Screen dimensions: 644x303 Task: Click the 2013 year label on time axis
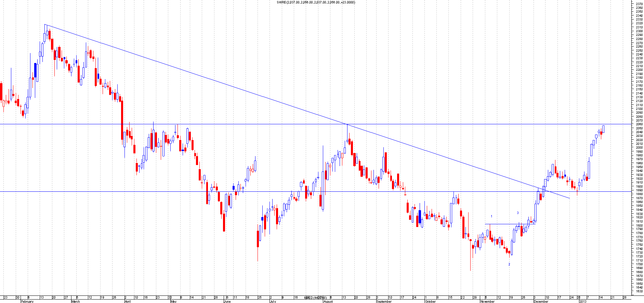click(x=582, y=301)
